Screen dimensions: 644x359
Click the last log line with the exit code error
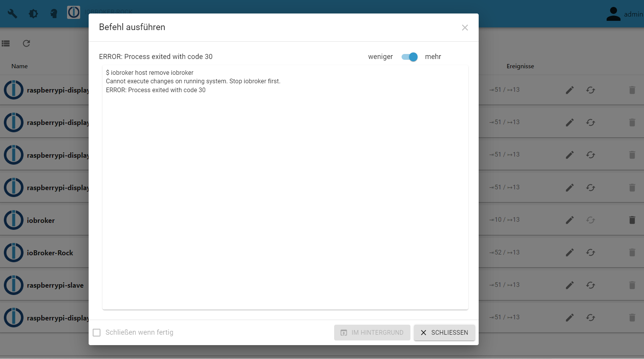click(156, 90)
